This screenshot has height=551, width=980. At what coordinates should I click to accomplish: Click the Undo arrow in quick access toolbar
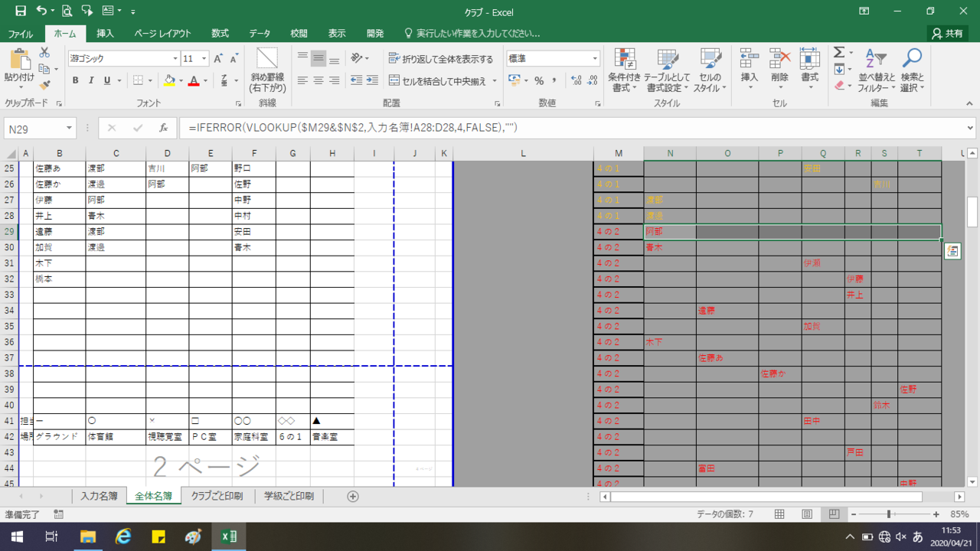41,11
